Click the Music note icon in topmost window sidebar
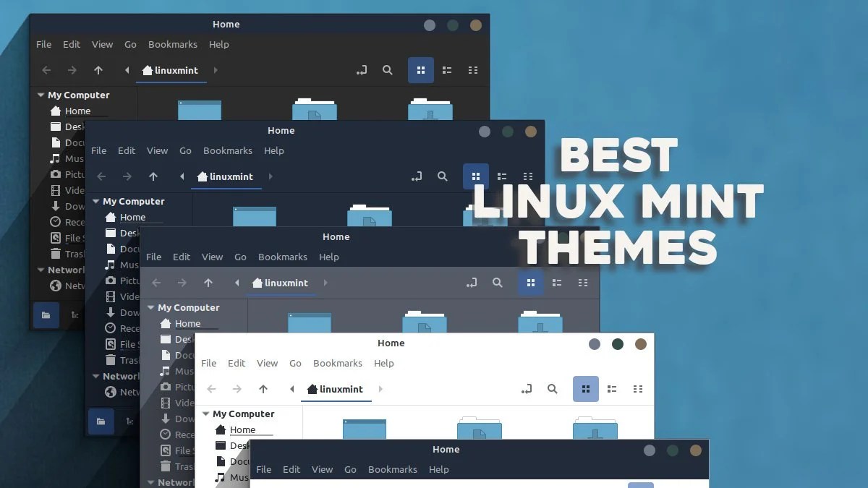 56,158
